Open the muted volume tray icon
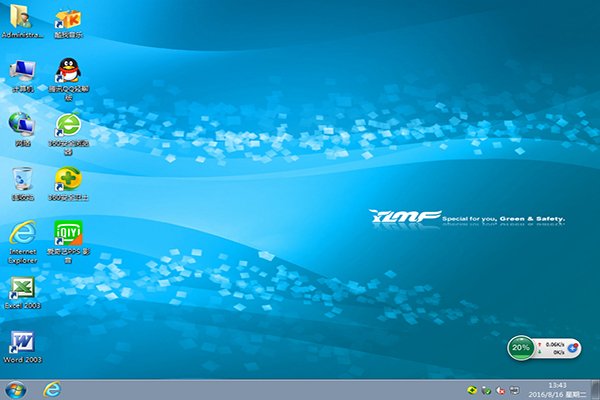Viewport: 600px width, 400px height. click(500, 389)
